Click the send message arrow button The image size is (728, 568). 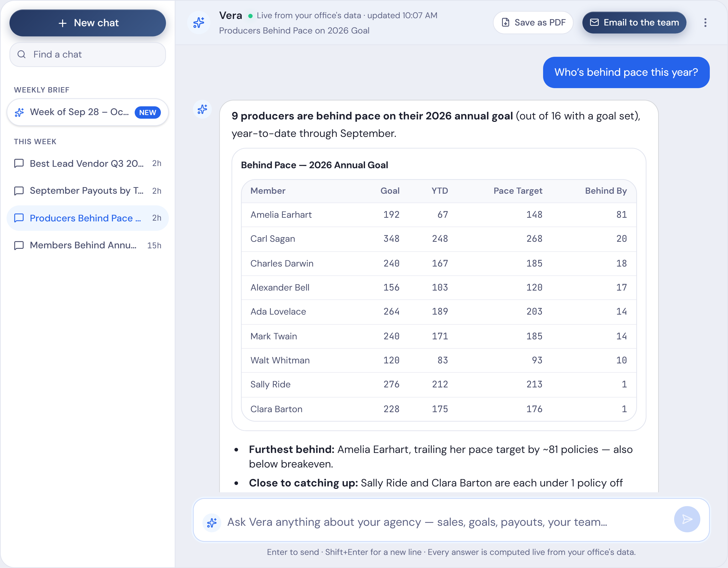point(687,519)
